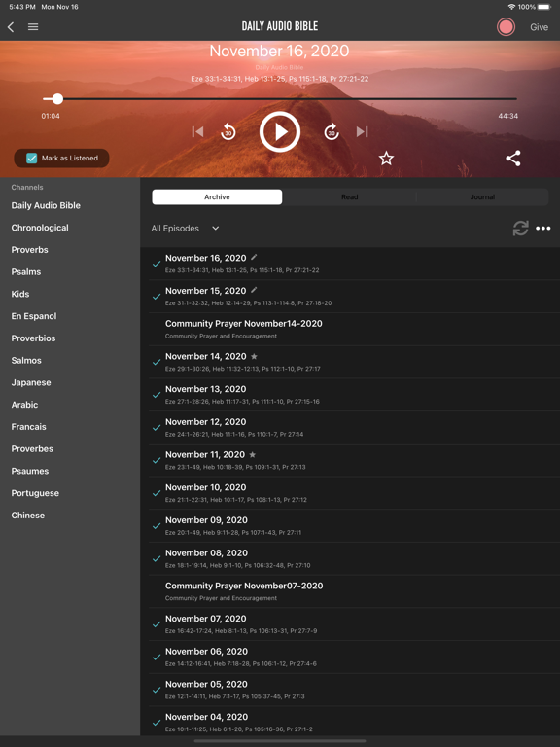This screenshot has width=560, height=747.
Task: Select the En Espanol channel
Action: click(34, 316)
